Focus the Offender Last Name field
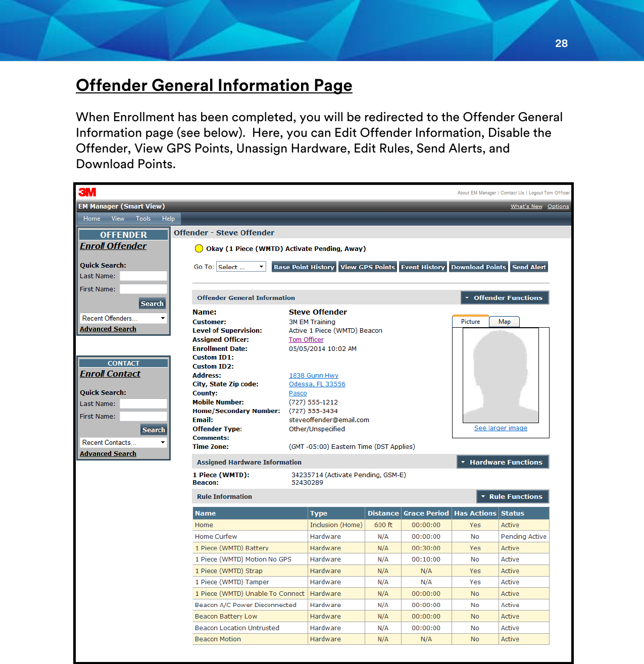This screenshot has height=664, width=644. pos(143,276)
